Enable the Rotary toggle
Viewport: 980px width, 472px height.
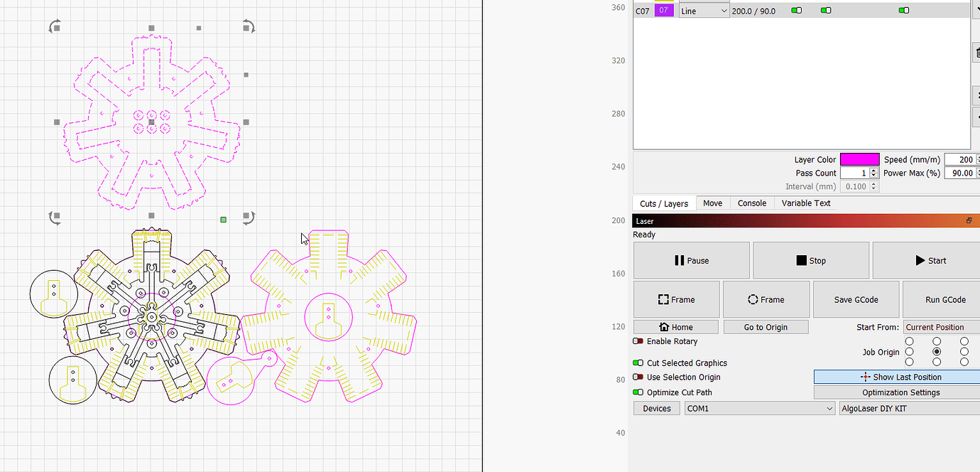638,341
